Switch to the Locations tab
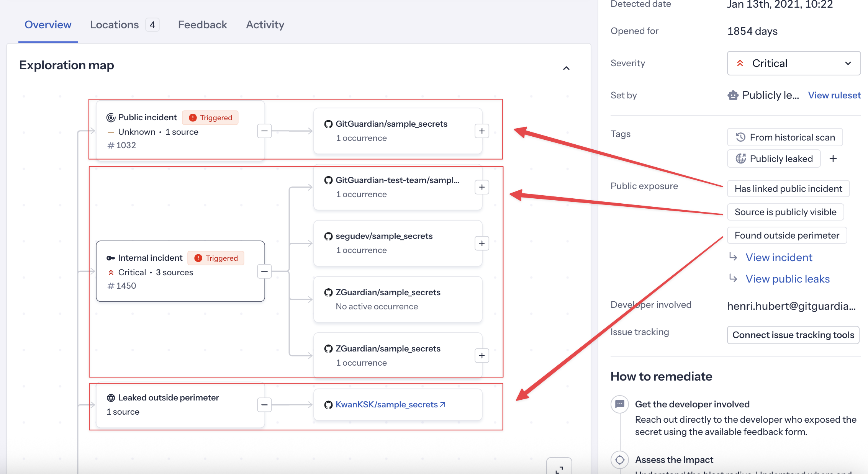Image resolution: width=868 pixels, height=474 pixels. tap(124, 25)
